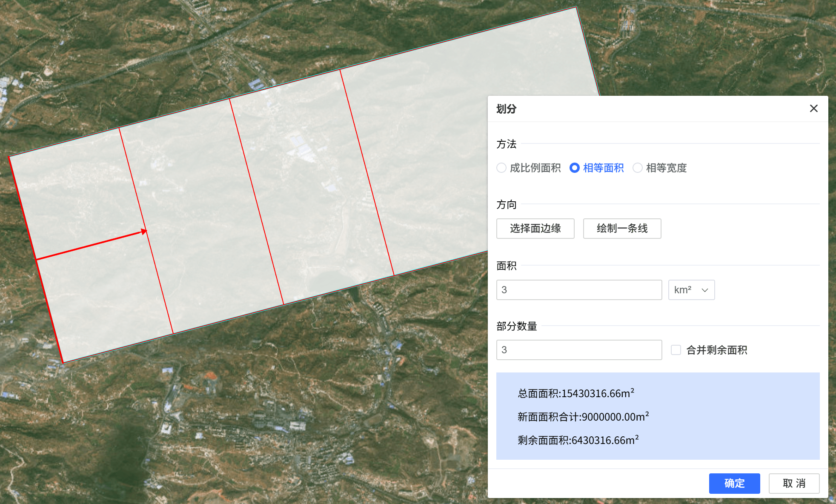Click the chevron arrow beside km²
Screen dimensions: 836x504
point(705,290)
